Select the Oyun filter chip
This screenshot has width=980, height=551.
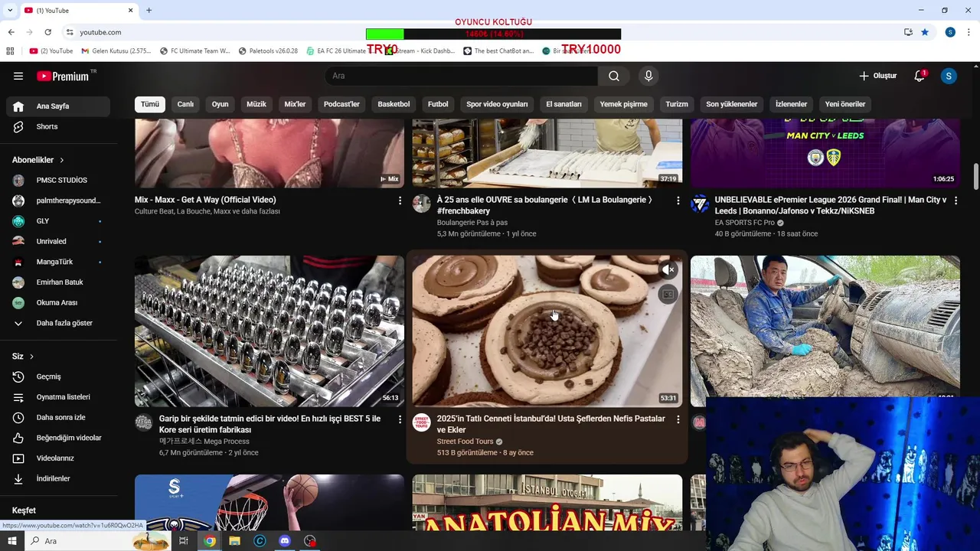(220, 104)
